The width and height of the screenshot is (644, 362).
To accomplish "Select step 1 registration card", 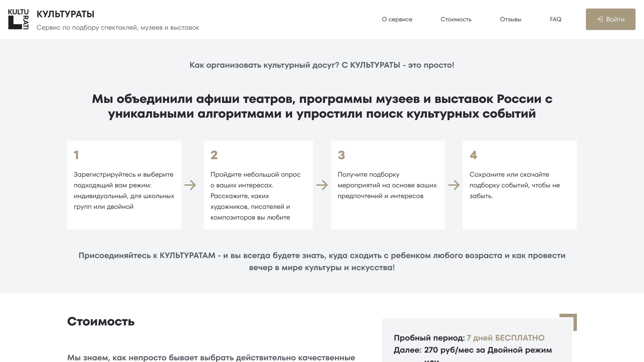I will [x=124, y=185].
